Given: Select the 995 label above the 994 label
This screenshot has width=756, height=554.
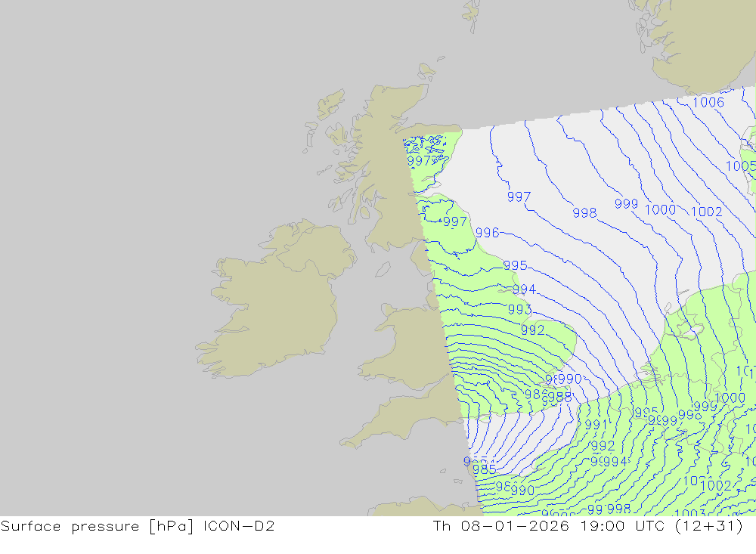Looking at the screenshot, I should (515, 265).
